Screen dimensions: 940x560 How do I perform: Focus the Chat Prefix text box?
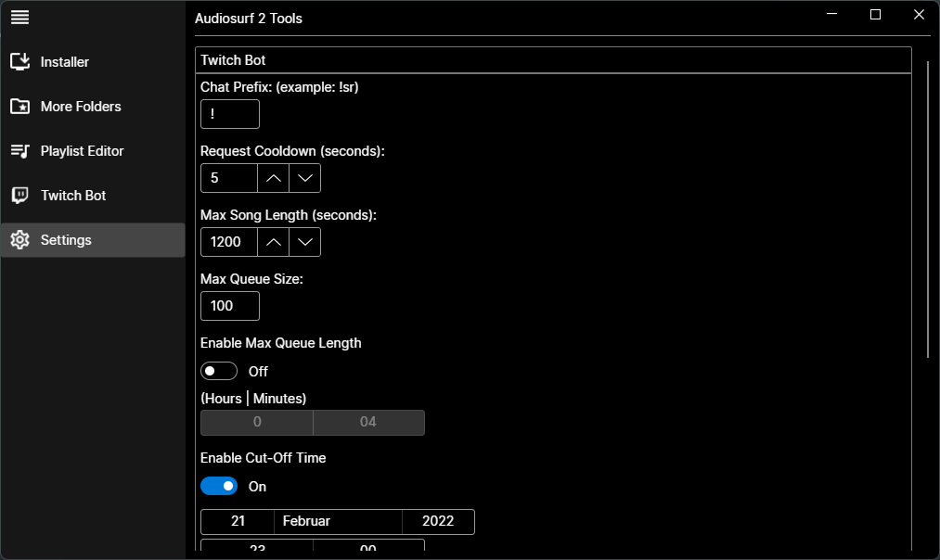pyautogui.click(x=230, y=114)
